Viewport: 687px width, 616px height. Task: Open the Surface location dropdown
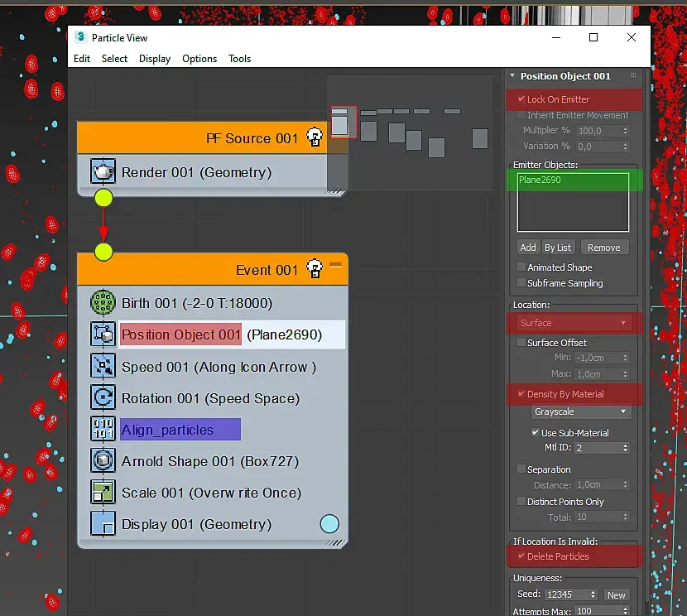tap(574, 323)
